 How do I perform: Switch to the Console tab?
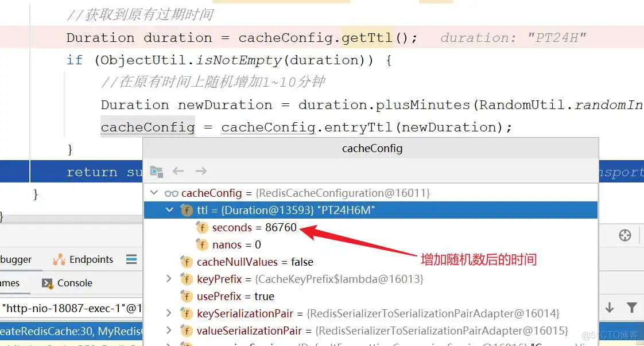click(68, 283)
